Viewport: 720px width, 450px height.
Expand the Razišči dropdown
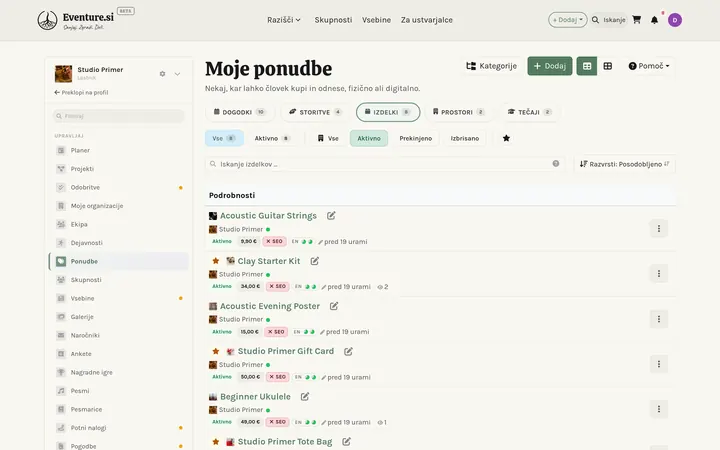[x=284, y=20]
